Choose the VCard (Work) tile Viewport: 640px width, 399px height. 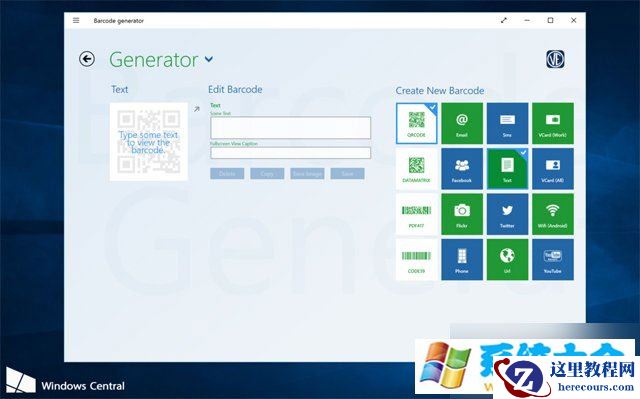pos(553,123)
